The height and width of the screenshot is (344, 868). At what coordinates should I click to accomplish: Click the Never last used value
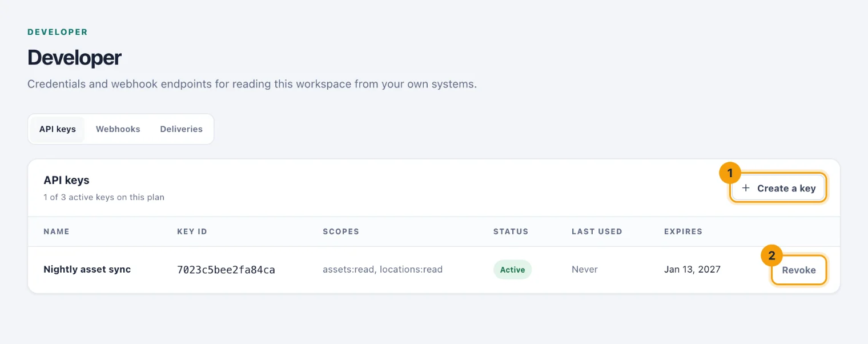point(585,269)
